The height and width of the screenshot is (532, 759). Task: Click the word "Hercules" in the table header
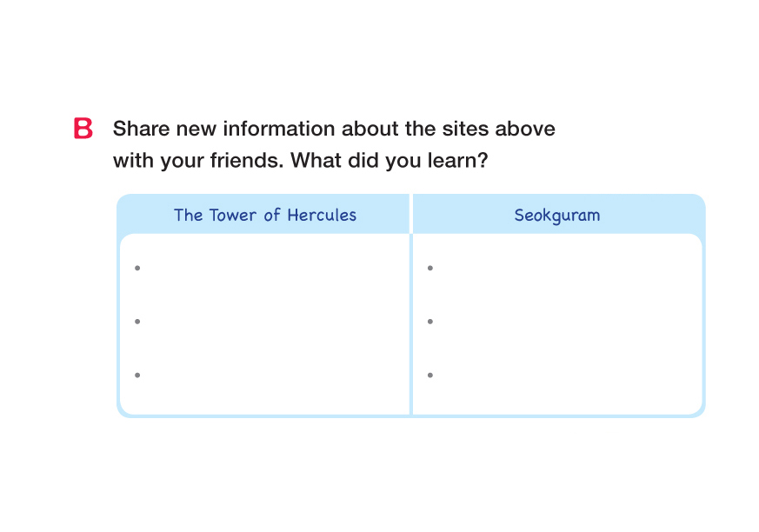(x=321, y=215)
